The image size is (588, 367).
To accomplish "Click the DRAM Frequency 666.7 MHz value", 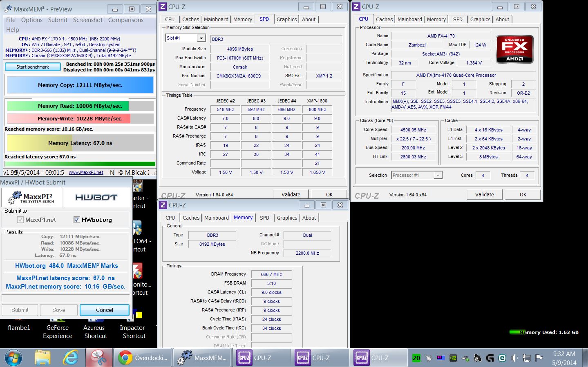I will tap(271, 274).
